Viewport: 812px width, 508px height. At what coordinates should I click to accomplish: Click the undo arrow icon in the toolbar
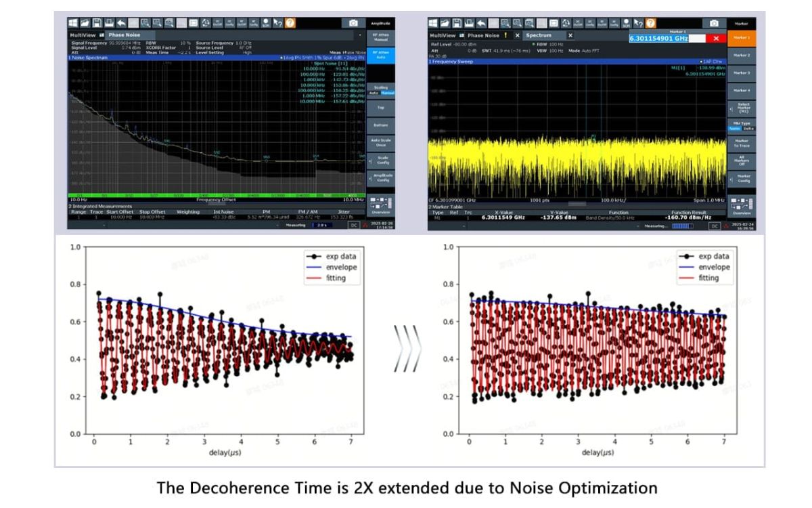coord(120,22)
